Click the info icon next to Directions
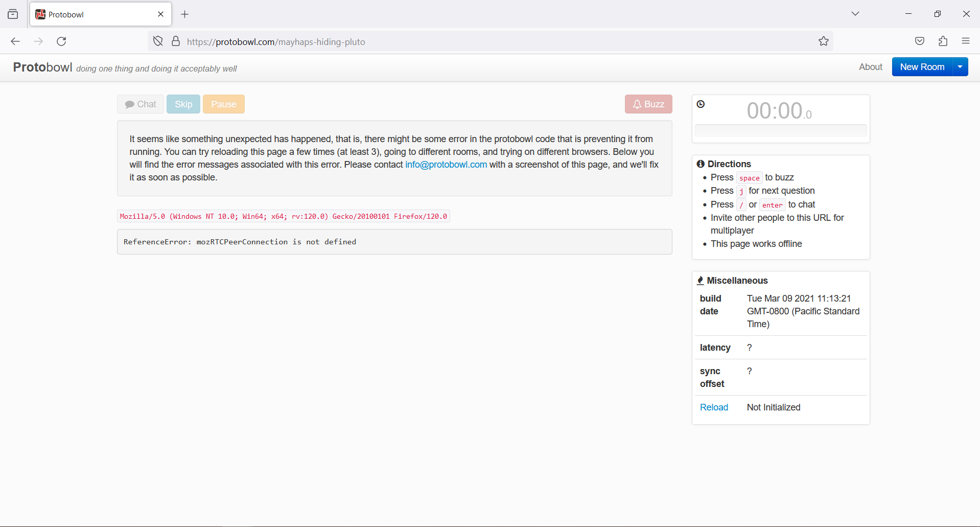Screen dimensions: 980x527 (701, 164)
